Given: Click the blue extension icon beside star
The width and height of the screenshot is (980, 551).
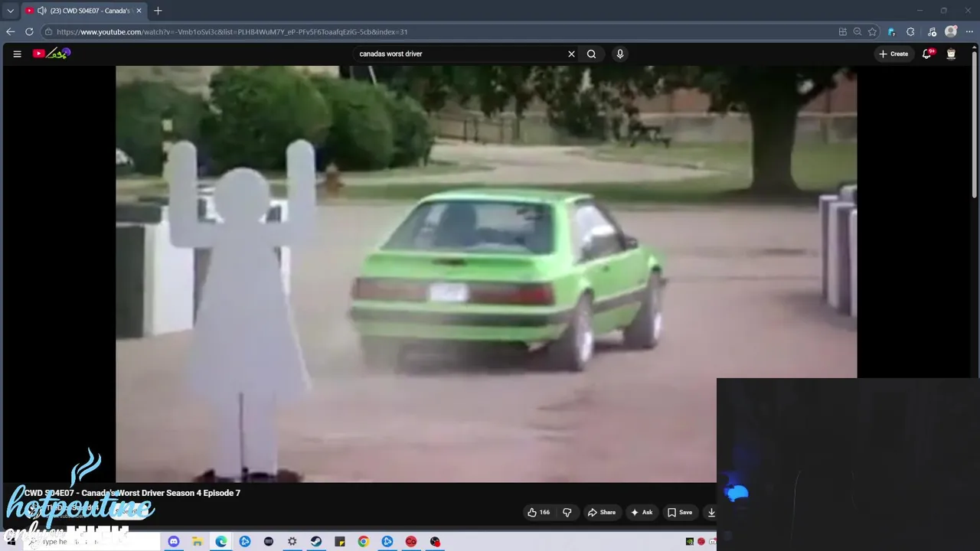Looking at the screenshot, I should coord(891,31).
